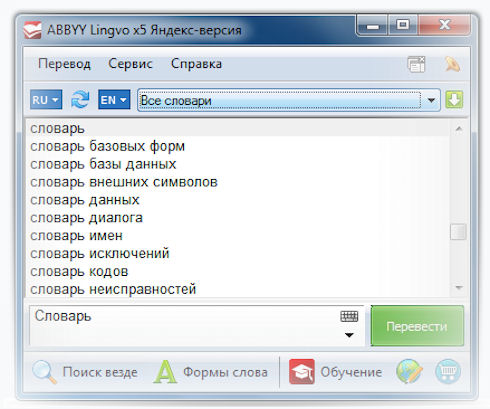This screenshot has height=409, width=490.
Task: Click the word list scrollbar thumb
Action: (x=458, y=232)
